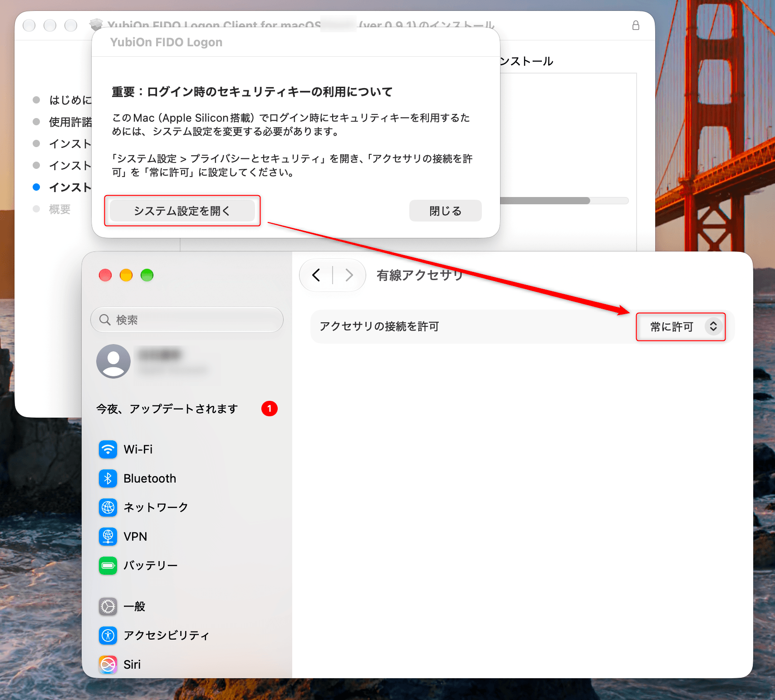Click the 検索 search field
The width and height of the screenshot is (775, 700).
click(x=187, y=320)
